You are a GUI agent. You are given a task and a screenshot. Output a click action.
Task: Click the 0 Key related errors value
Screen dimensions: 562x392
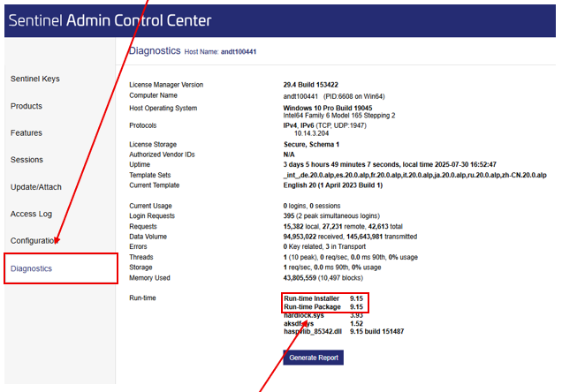(324, 246)
